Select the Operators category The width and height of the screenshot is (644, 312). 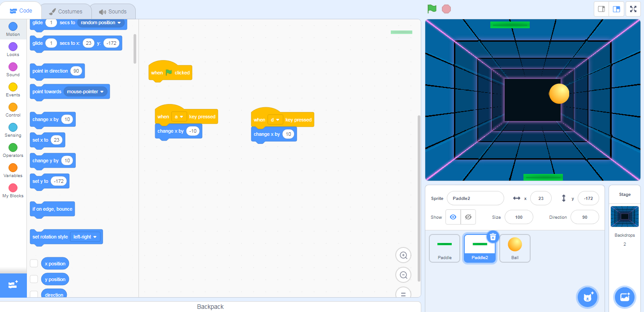13,150
